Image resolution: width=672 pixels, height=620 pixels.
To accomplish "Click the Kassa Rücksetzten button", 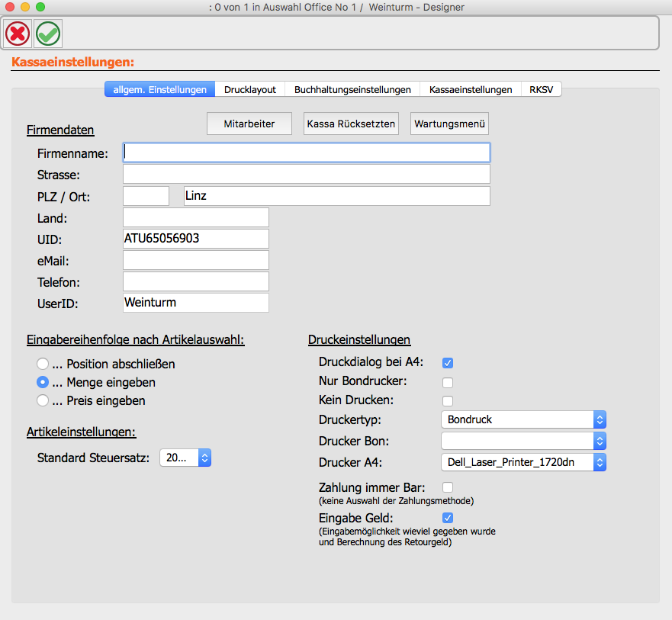I will 351,123.
